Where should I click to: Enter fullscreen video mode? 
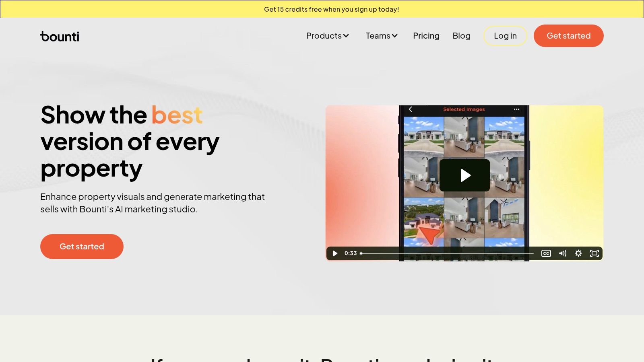[x=594, y=253]
